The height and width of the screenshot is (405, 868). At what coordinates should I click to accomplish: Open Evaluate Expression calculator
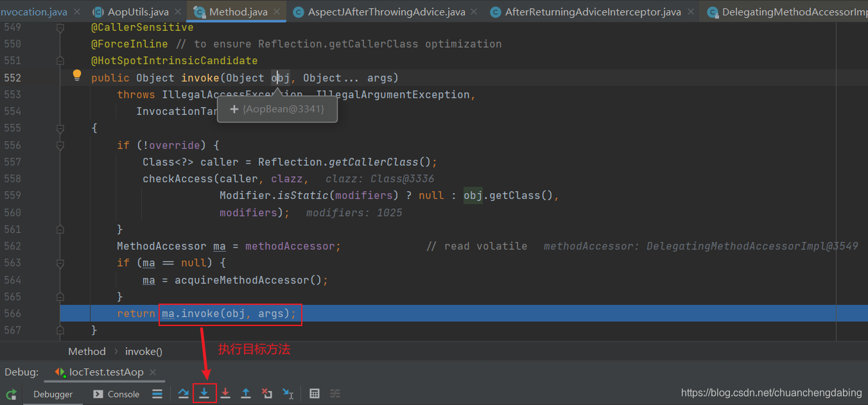[x=315, y=394]
